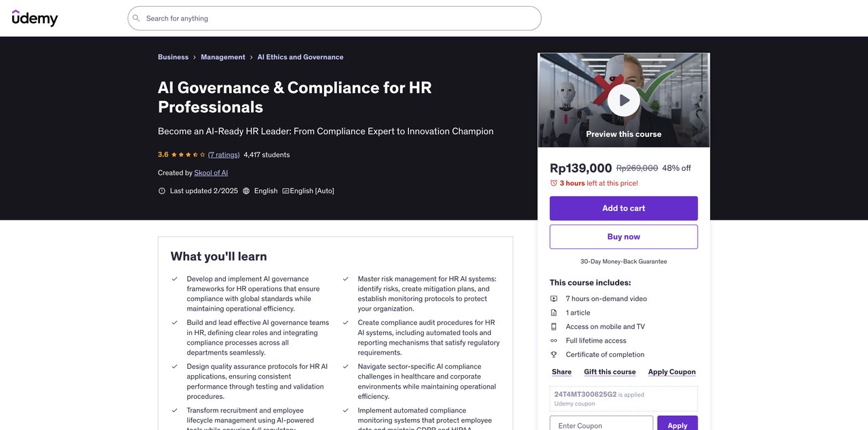
Task: Click the 'Become an AI-Ready HR Leader' subtitle
Action: click(325, 132)
